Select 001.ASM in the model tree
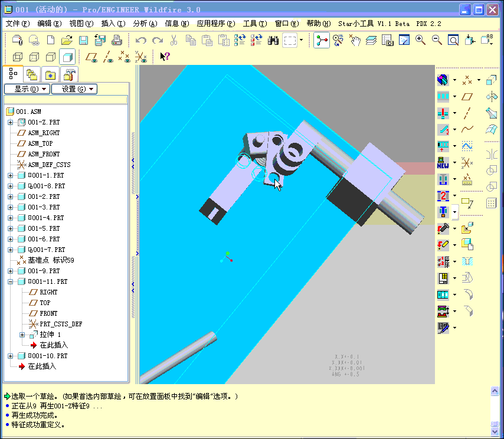 click(x=28, y=112)
